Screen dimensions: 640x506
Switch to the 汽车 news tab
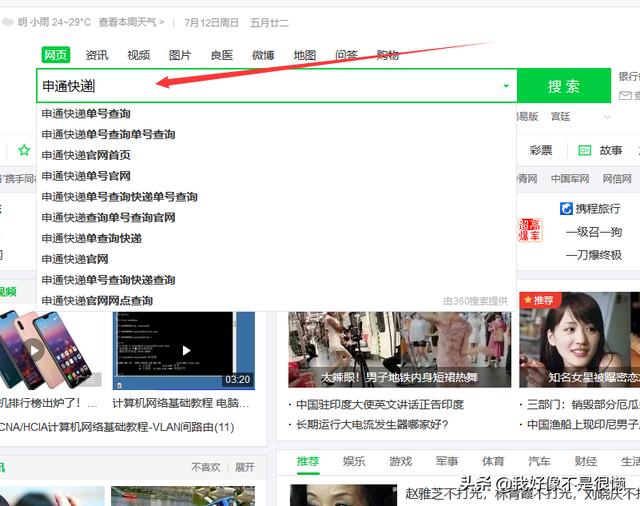[x=539, y=462]
